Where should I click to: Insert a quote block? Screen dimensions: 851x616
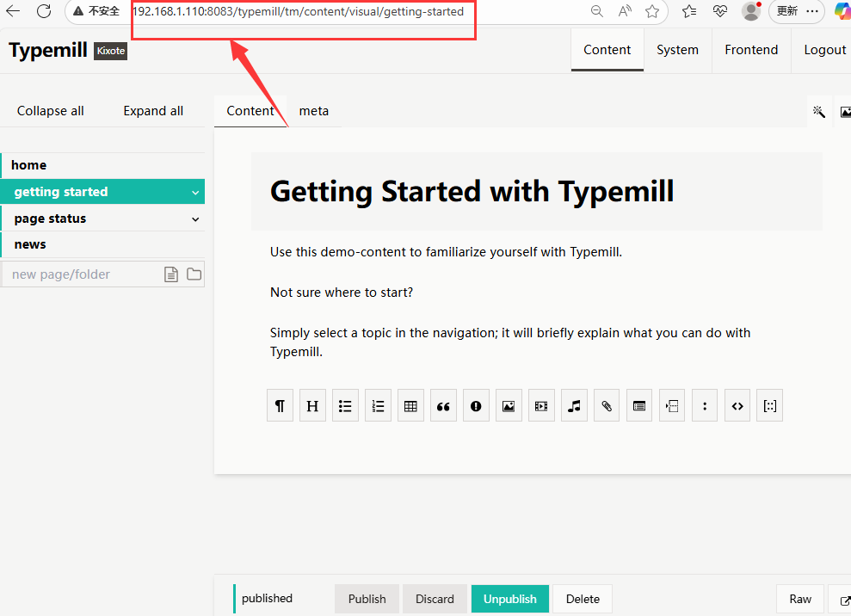(443, 405)
